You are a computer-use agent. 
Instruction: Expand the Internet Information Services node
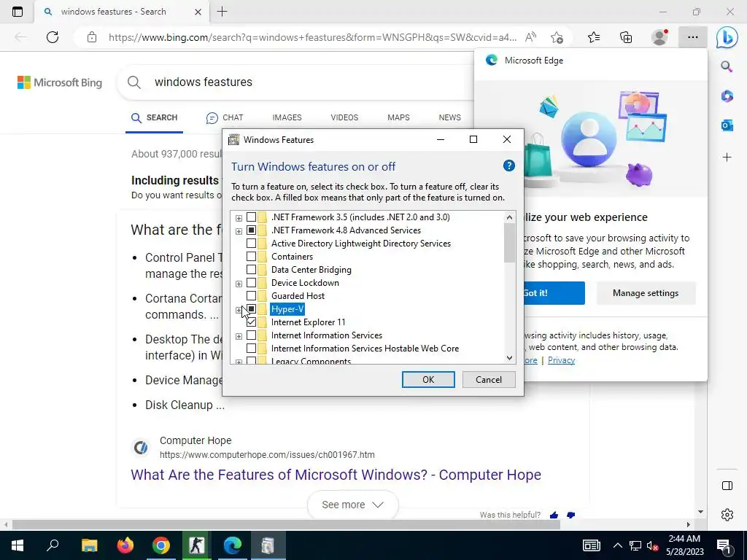point(239,336)
